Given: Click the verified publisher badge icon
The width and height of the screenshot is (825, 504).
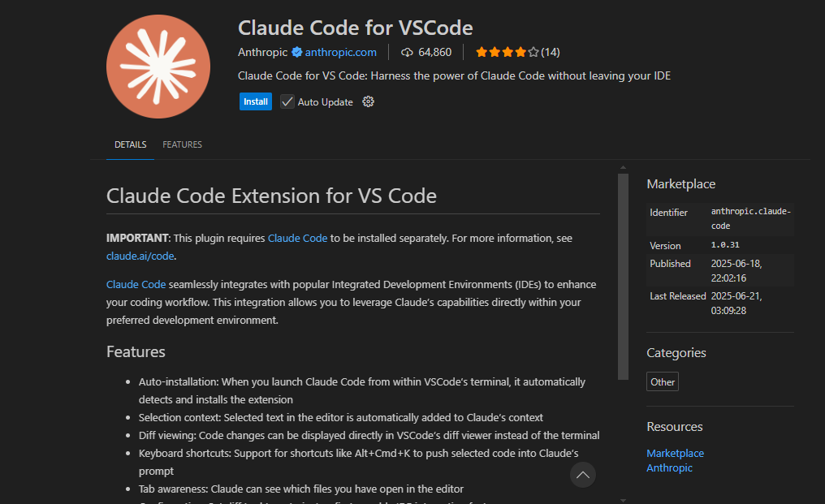Looking at the screenshot, I should tap(296, 52).
